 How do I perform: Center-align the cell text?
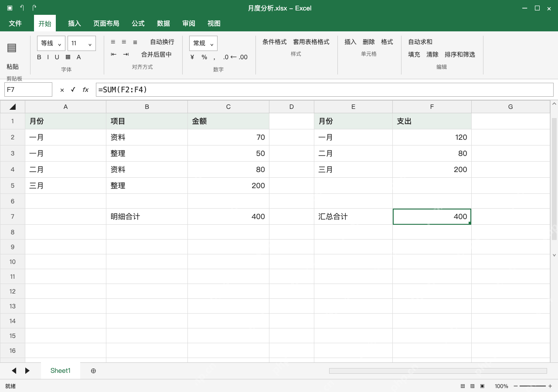point(124,42)
